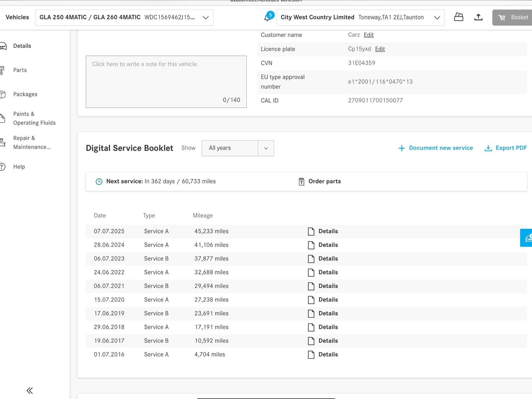The width and height of the screenshot is (532, 399).
Task: Open Packages in the sidebar
Action: click(25, 94)
